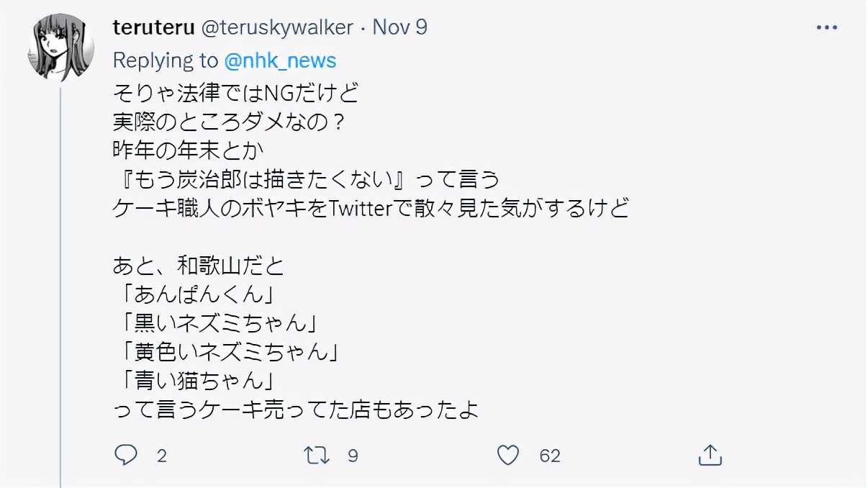The width and height of the screenshot is (868, 488).
Task: Click teruteru's profile avatar picture
Action: click(60, 48)
